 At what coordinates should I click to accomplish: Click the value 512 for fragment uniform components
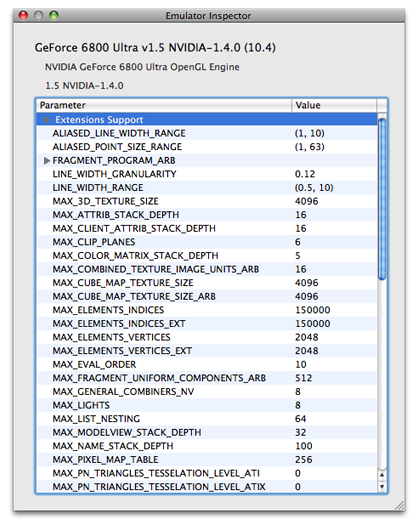(303, 378)
